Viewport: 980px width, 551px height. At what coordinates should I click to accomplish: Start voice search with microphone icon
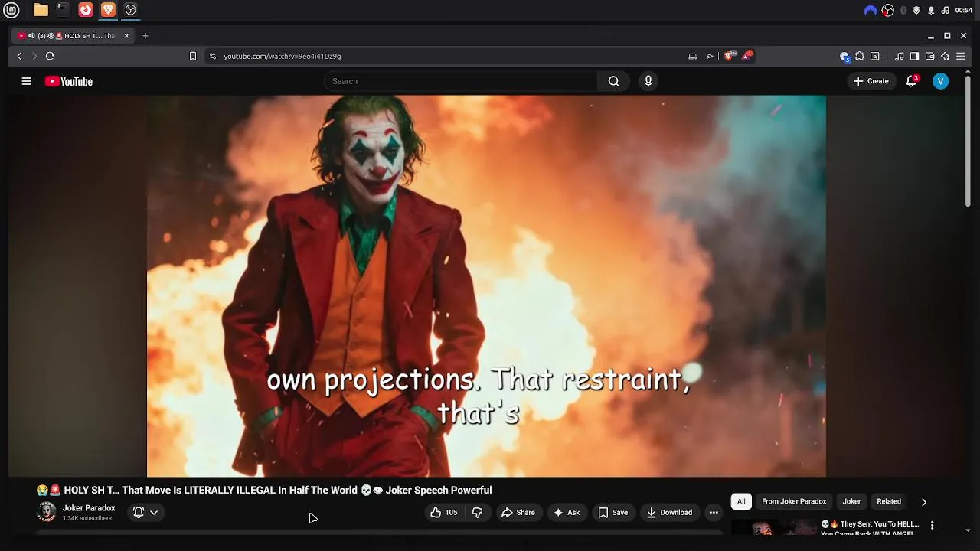[x=648, y=81]
